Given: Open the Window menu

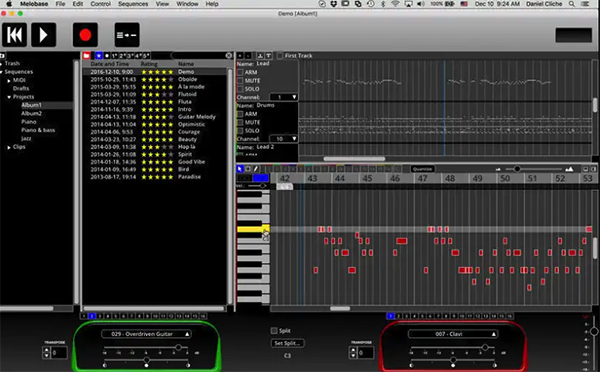Looking at the screenshot, I should (x=187, y=4).
